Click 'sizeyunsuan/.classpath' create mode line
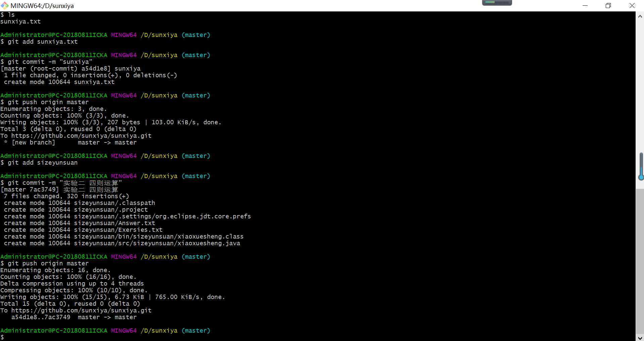 (x=79, y=203)
